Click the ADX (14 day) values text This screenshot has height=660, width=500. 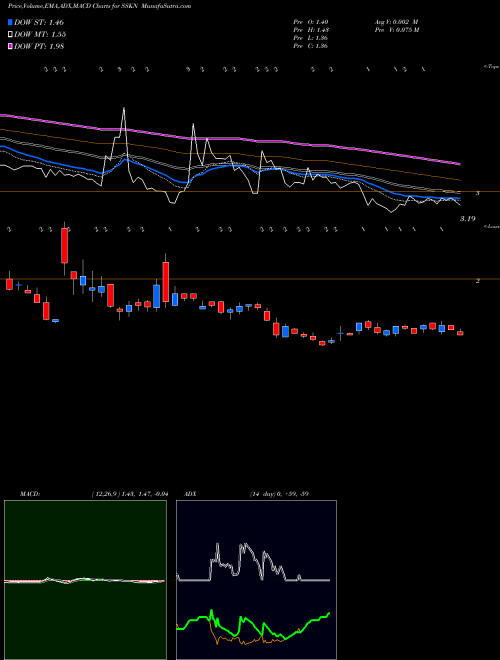click(x=279, y=494)
